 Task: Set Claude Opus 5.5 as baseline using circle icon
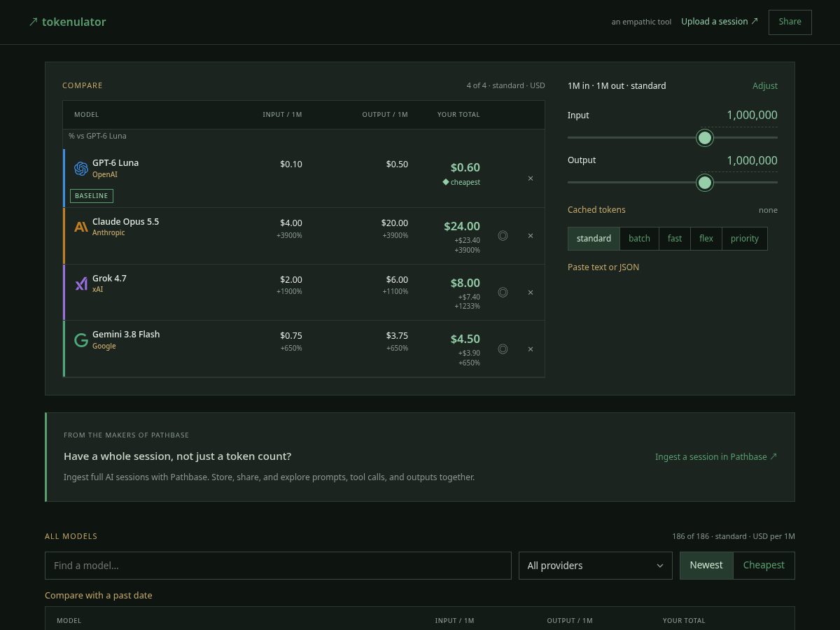503,236
